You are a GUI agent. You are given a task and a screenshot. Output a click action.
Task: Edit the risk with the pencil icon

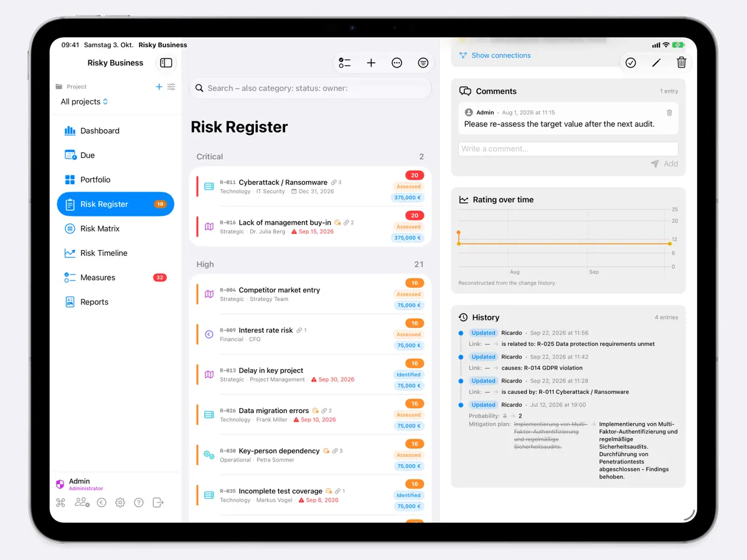pos(656,63)
